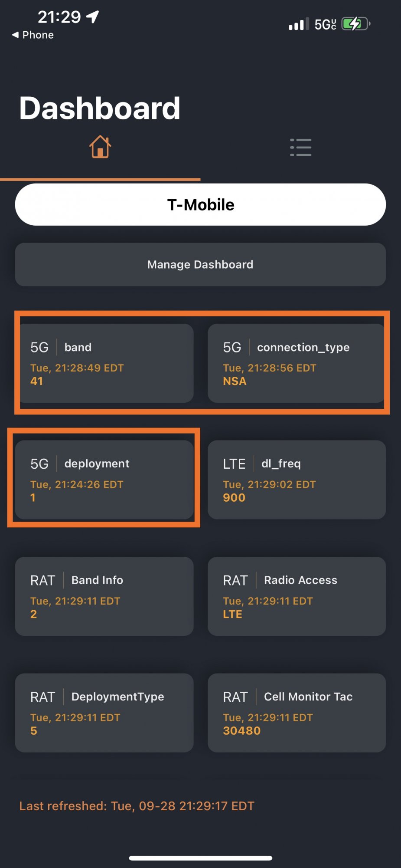Open the home dashboard tab icon

(100, 147)
